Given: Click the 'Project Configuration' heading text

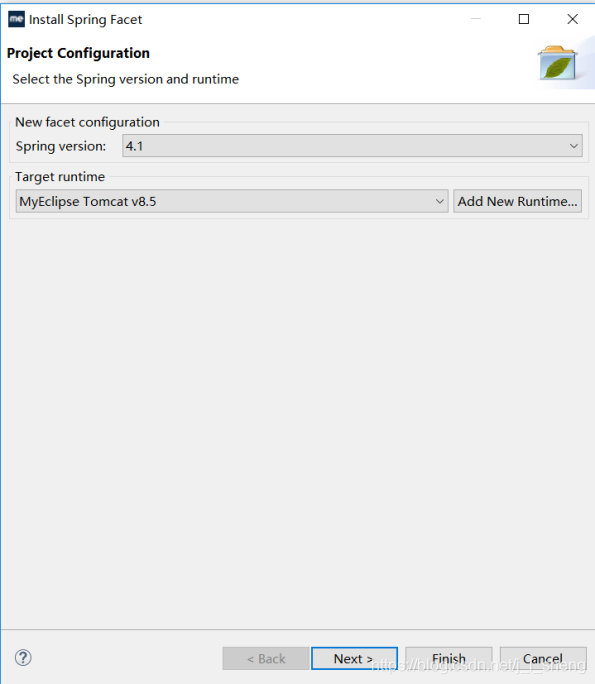Looking at the screenshot, I should [78, 53].
